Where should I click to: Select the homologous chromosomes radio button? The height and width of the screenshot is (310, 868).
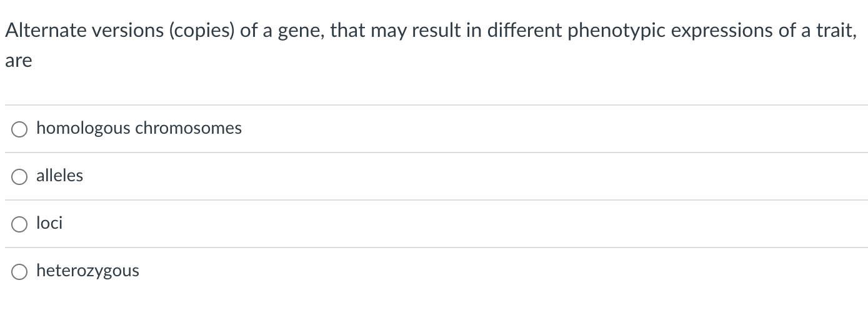point(19,129)
